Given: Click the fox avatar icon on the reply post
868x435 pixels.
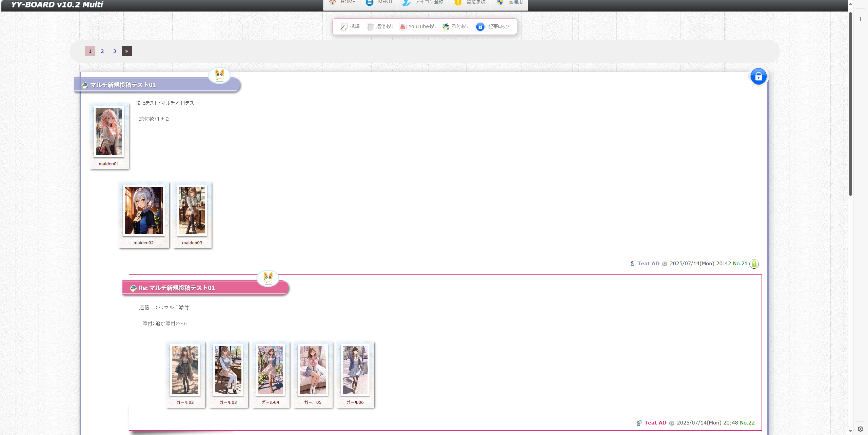Looking at the screenshot, I should (x=268, y=278).
